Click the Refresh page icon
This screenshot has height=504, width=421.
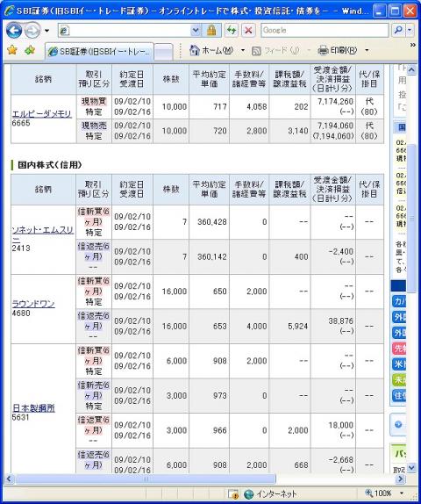[232, 31]
